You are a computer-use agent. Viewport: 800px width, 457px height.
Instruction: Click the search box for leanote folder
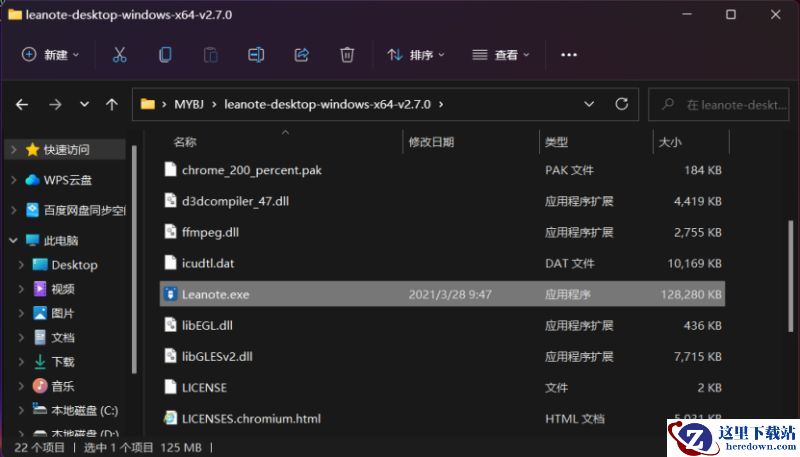pos(718,105)
